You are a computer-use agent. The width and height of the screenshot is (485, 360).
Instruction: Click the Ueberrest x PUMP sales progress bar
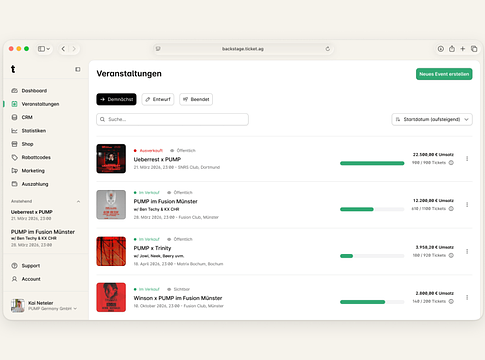pyautogui.click(x=372, y=163)
